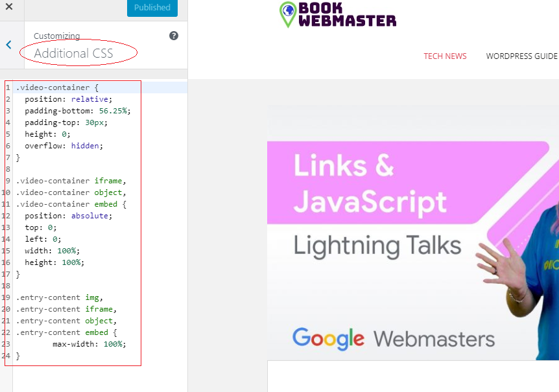The width and height of the screenshot is (559, 392).
Task: Click the line 'left: 0;'
Action: [x=43, y=239]
